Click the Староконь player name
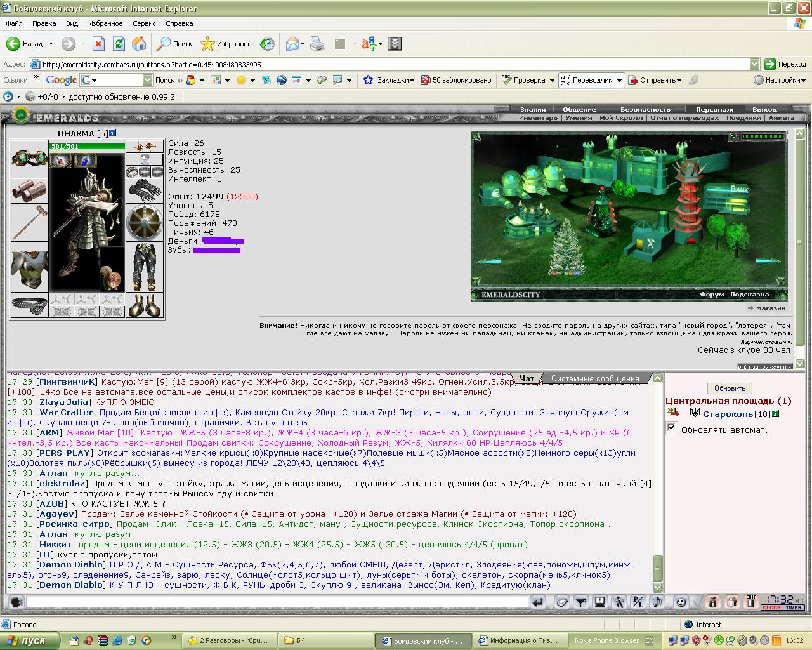812x650 pixels. (728, 414)
